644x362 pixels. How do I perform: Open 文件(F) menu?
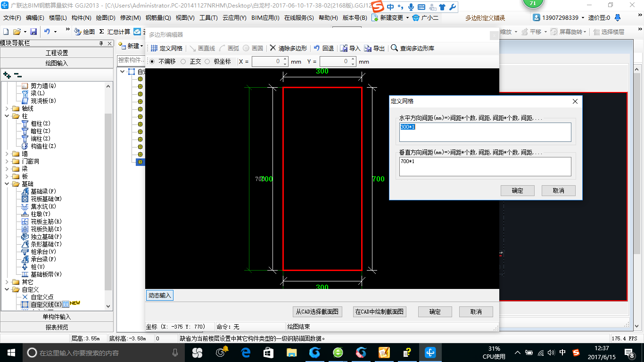(x=12, y=18)
